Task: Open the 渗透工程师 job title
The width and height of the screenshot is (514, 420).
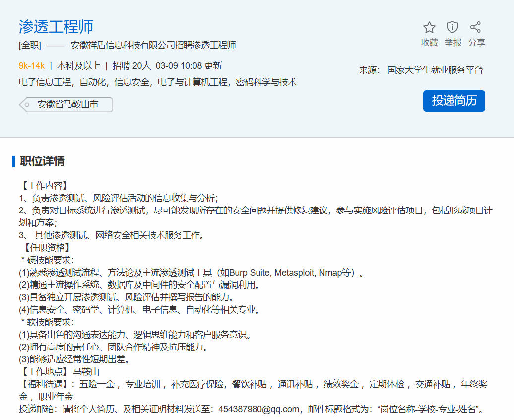Action: 56,27
